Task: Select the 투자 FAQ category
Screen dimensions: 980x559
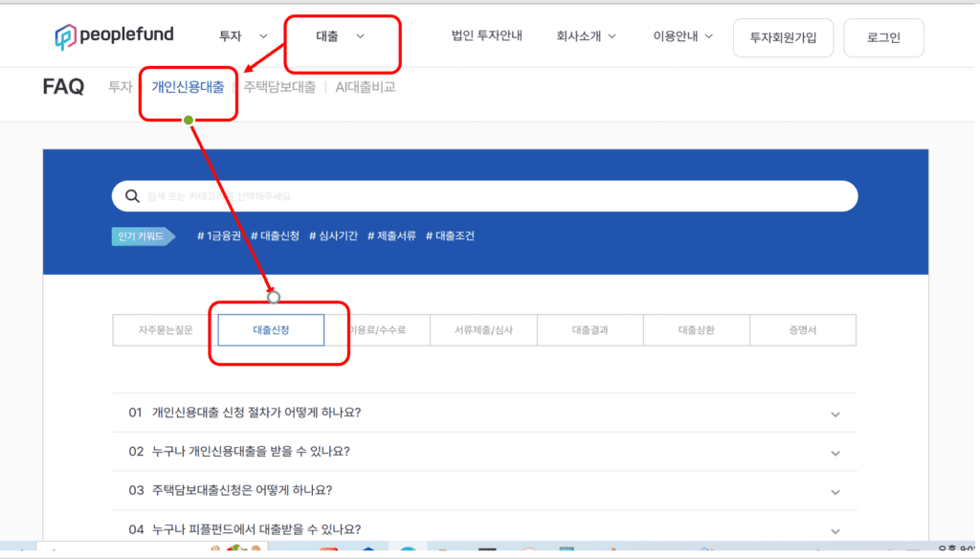Action: coord(121,87)
